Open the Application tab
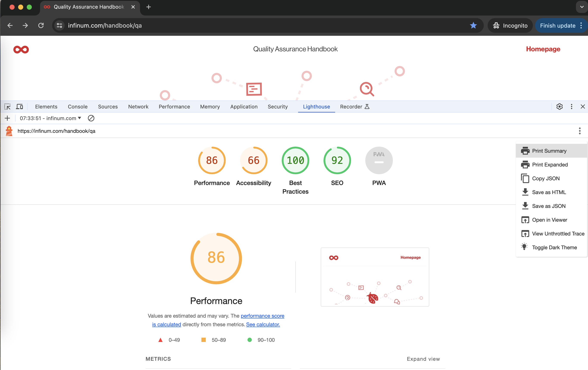Screen dimensions: 588x370 [244, 107]
